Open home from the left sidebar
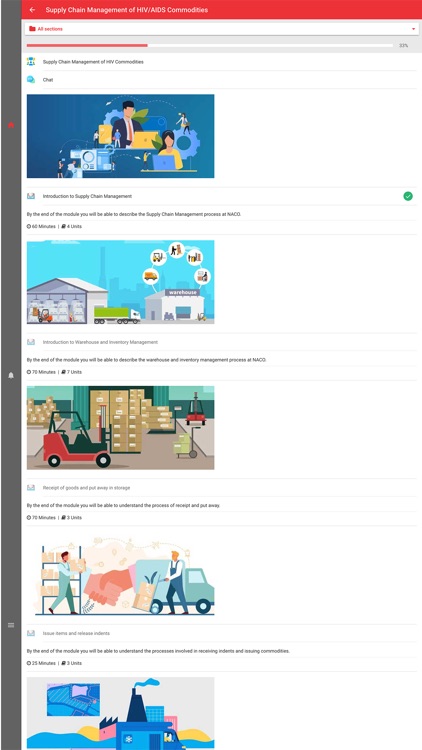 [x=11, y=125]
